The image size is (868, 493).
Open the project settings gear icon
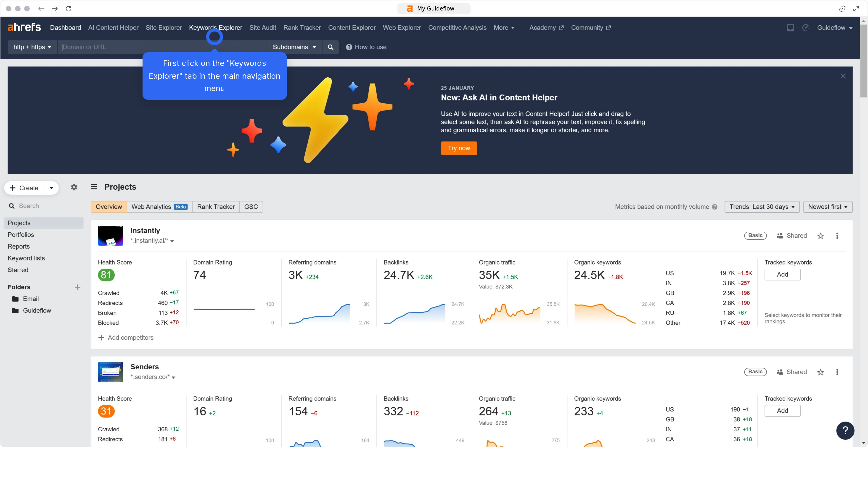click(74, 187)
